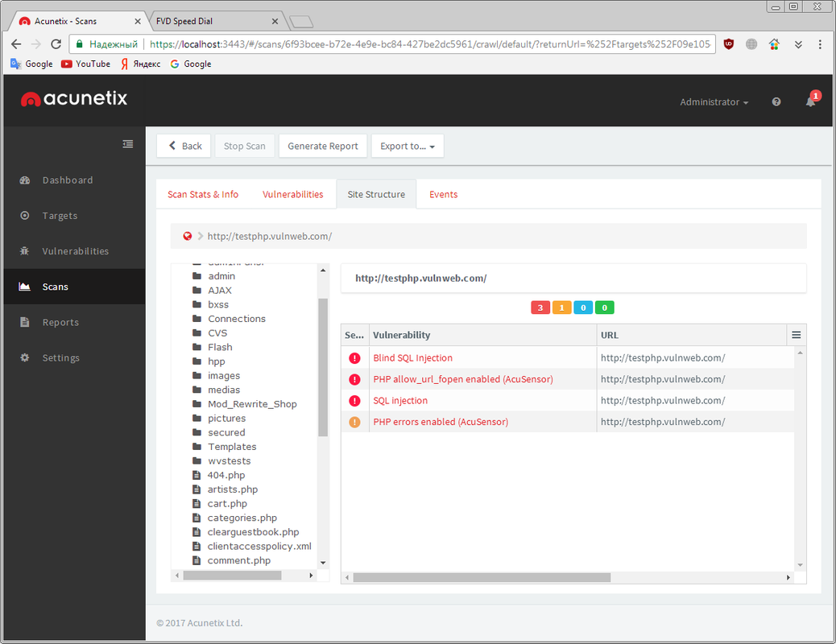Click the Vulnerabilities bug icon in sidebar

(24, 251)
